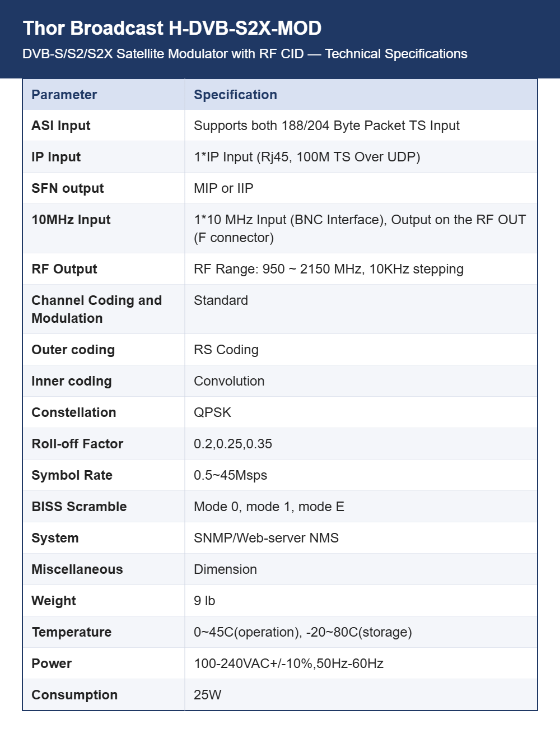Select the Symbol Rate label
Viewport: 560px width, 733px height.
(x=72, y=475)
